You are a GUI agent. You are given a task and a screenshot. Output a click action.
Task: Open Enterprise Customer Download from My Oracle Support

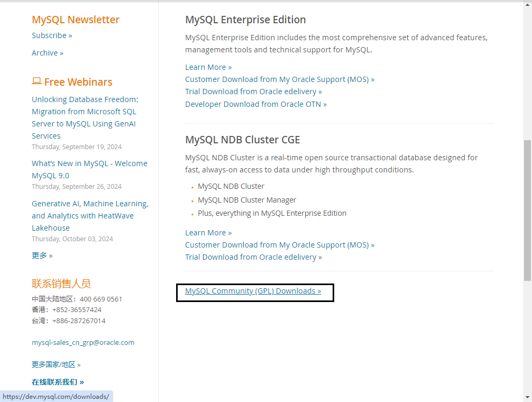(280, 79)
